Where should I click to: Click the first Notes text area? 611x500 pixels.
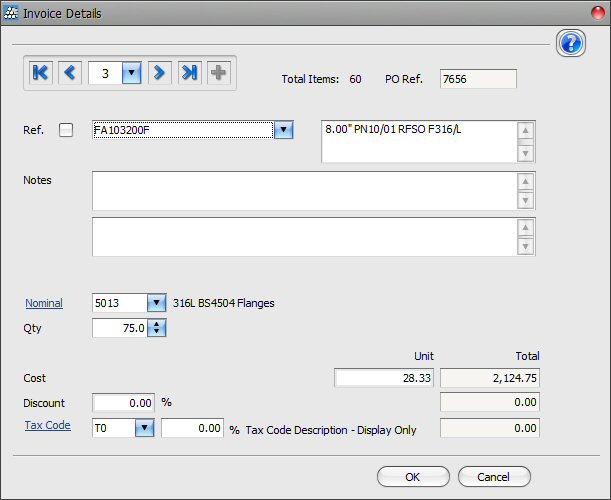(305, 191)
